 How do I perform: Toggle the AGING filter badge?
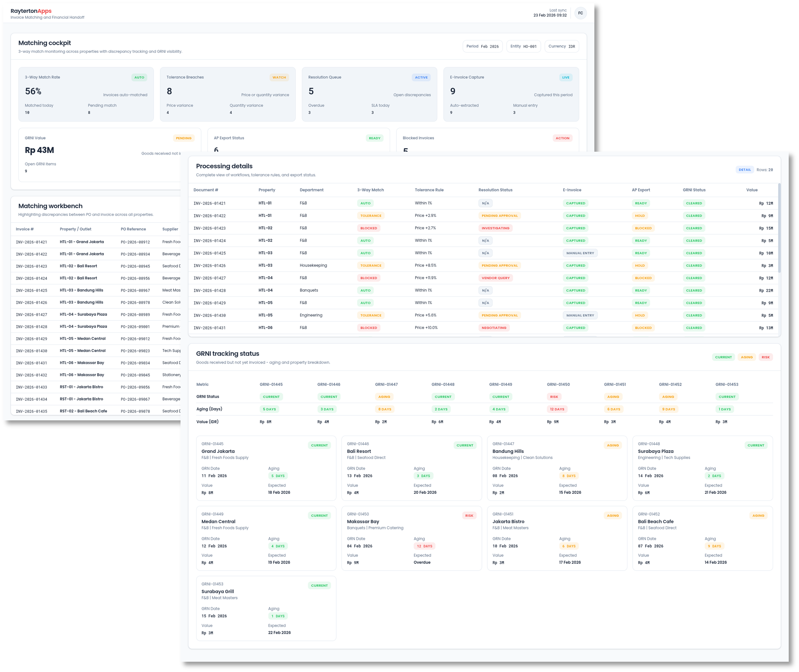(747, 357)
